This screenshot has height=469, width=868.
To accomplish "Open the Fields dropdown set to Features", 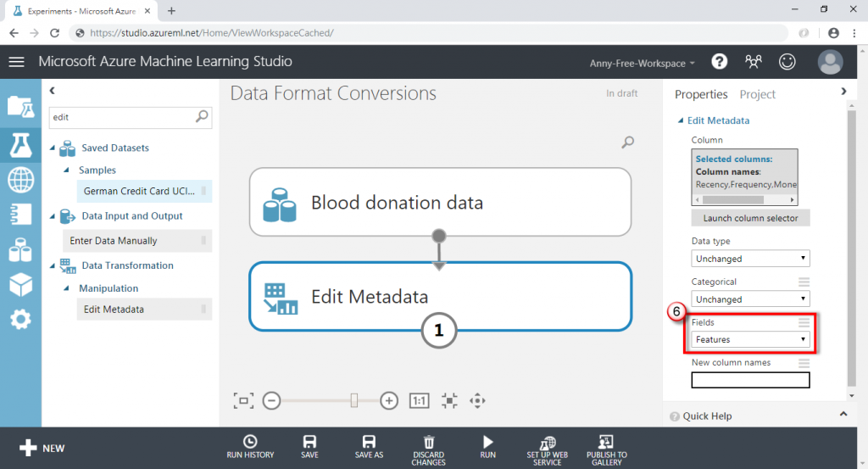I will 750,339.
